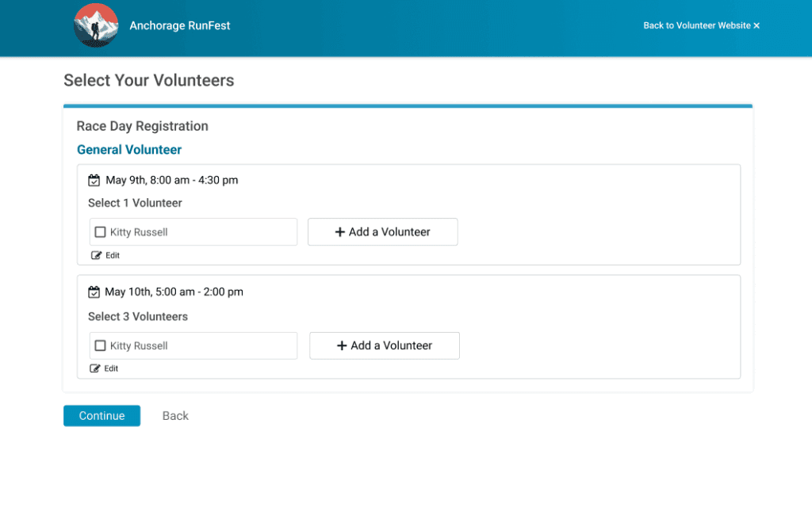Screen dimensions: 812x530
Task: Click the Anchorage RunFest header title
Action: (x=180, y=25)
